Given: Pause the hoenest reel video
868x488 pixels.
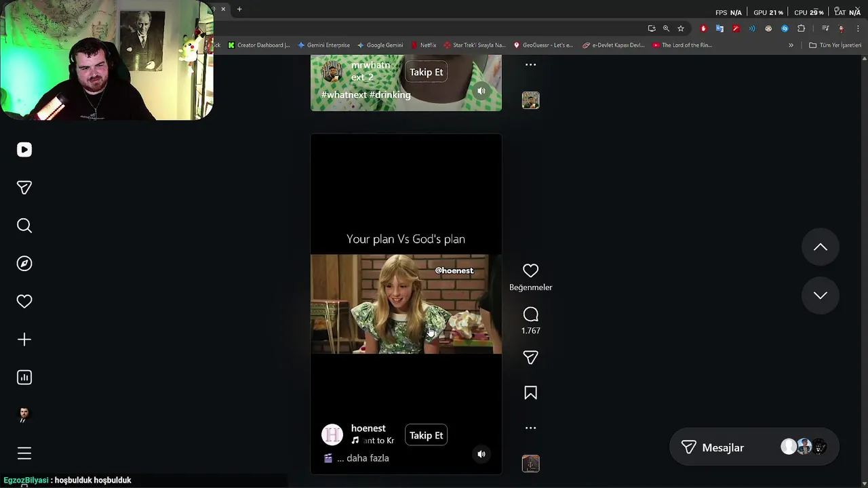Looking at the screenshot, I should (406, 304).
